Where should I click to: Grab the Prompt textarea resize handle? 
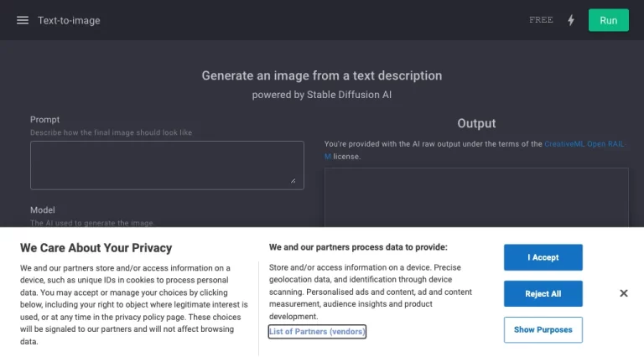tap(293, 180)
